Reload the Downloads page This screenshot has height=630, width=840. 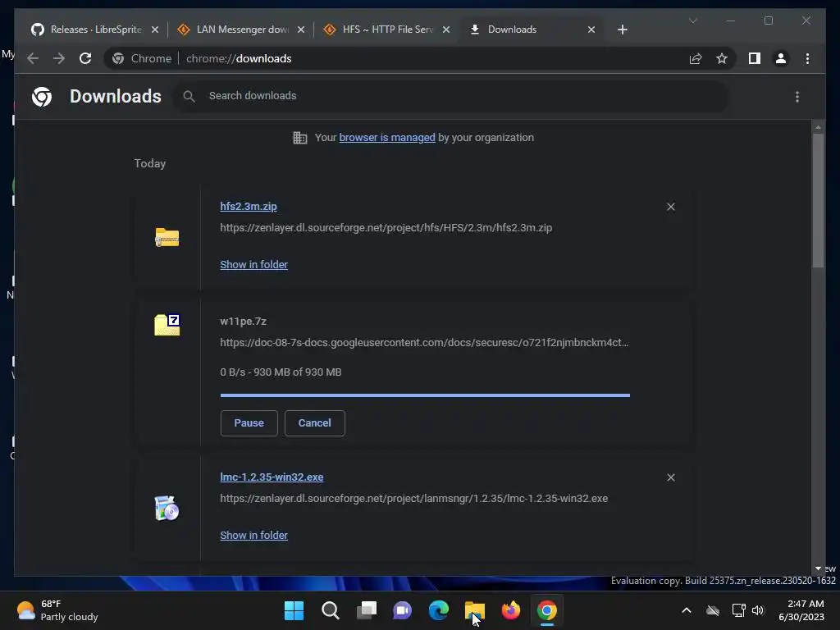pyautogui.click(x=85, y=58)
